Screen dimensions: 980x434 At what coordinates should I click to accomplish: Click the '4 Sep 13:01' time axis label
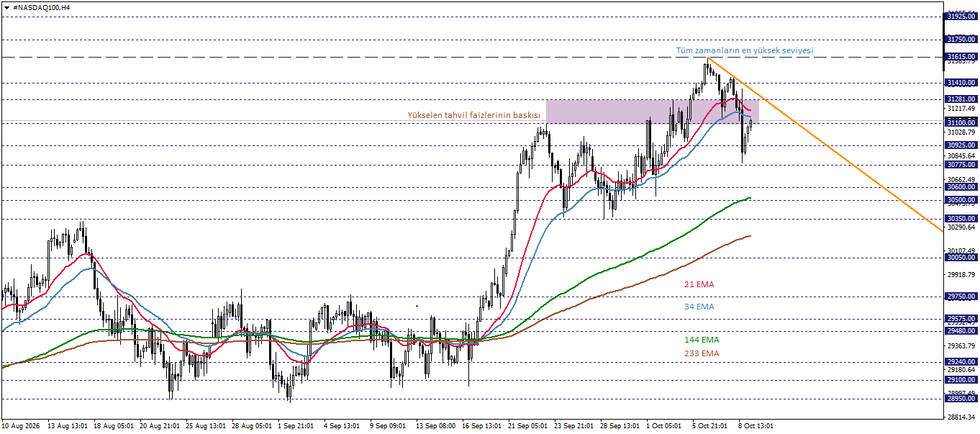pos(342,425)
